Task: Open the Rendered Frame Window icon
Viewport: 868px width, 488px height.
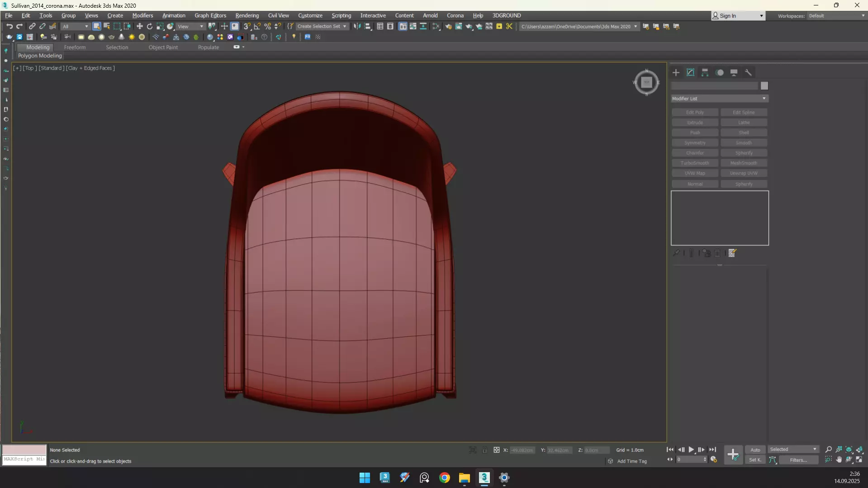Action: (x=459, y=26)
